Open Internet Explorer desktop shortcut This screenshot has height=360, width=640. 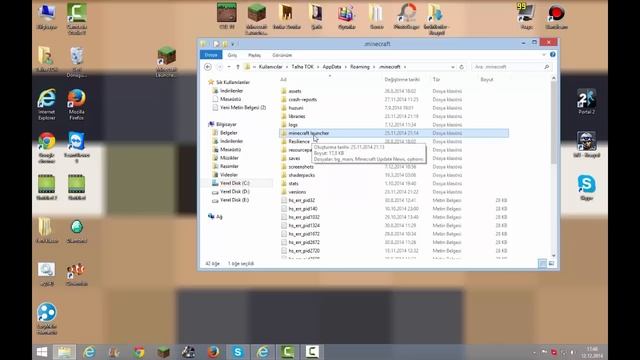tap(47, 104)
